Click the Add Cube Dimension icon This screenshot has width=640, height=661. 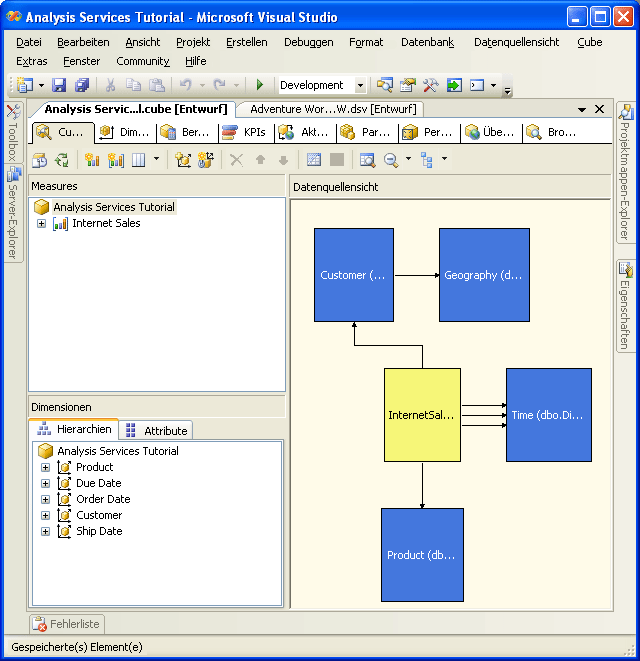pos(183,160)
